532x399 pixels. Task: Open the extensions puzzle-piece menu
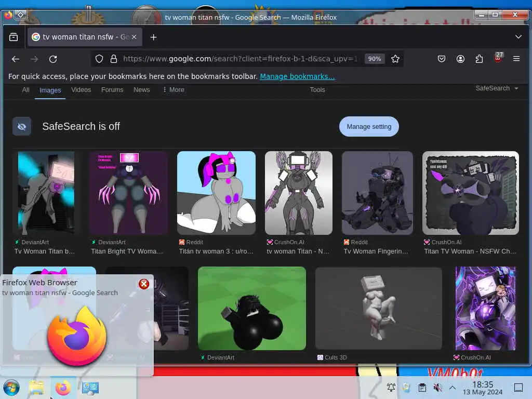(479, 59)
